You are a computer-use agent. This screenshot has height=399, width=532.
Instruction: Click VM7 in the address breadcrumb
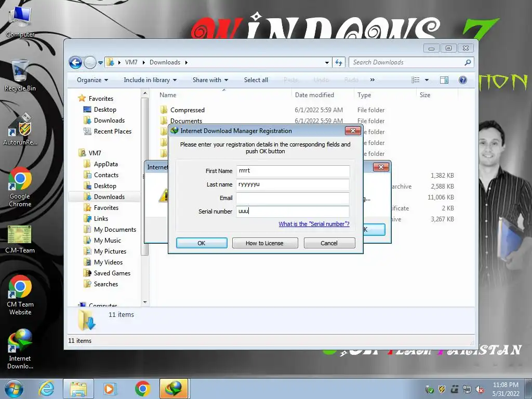131,62
